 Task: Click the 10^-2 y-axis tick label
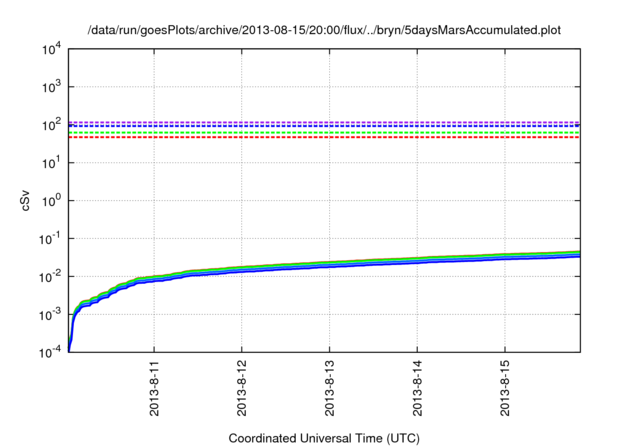50,277
